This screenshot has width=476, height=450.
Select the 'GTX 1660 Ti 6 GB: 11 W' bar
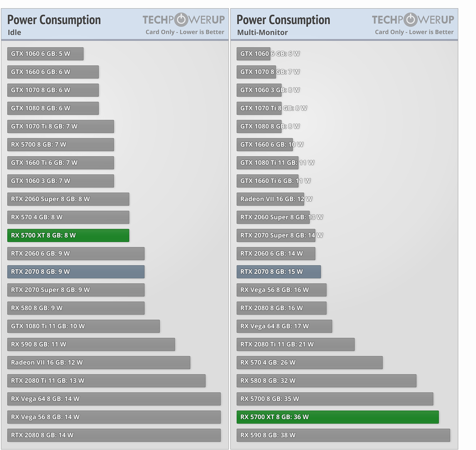tap(268, 181)
